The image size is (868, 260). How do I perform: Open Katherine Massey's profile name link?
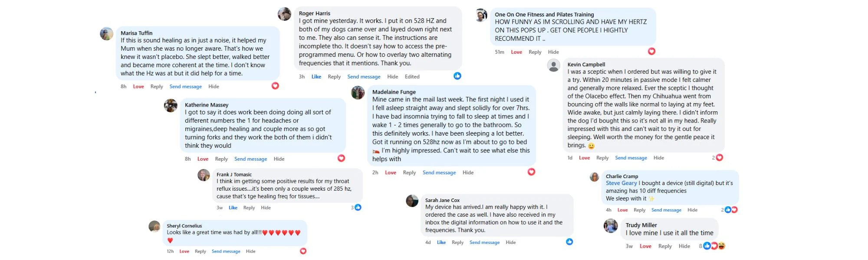(206, 105)
